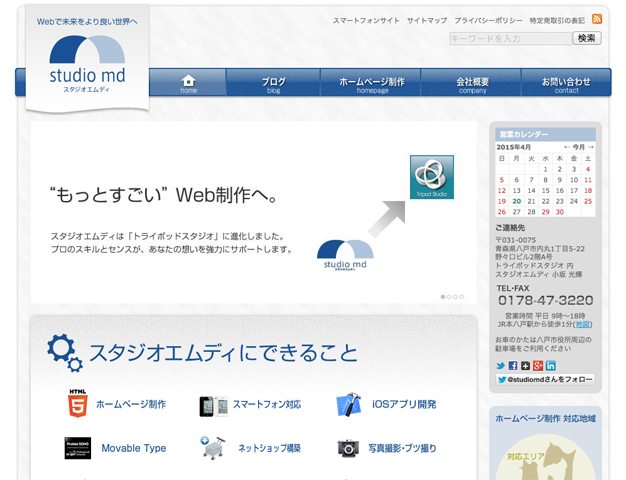Click the studio md logo

[x=87, y=64]
